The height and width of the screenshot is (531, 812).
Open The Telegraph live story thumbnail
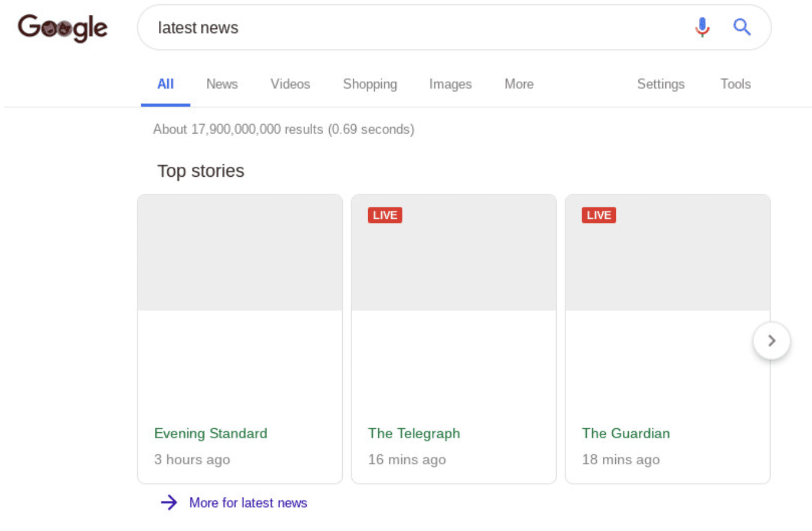454,252
